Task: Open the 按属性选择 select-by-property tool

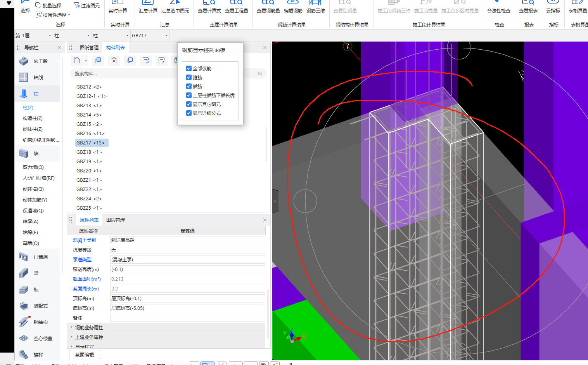Action: [53, 15]
